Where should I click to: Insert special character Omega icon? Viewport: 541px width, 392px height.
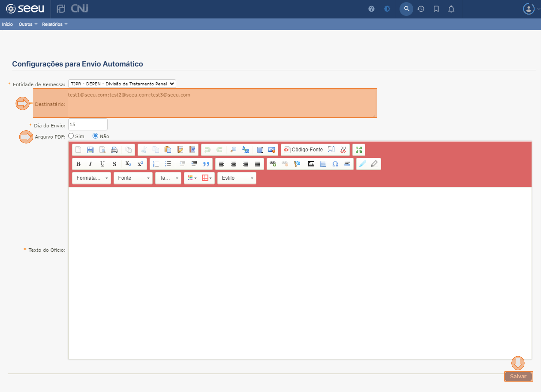335,164
